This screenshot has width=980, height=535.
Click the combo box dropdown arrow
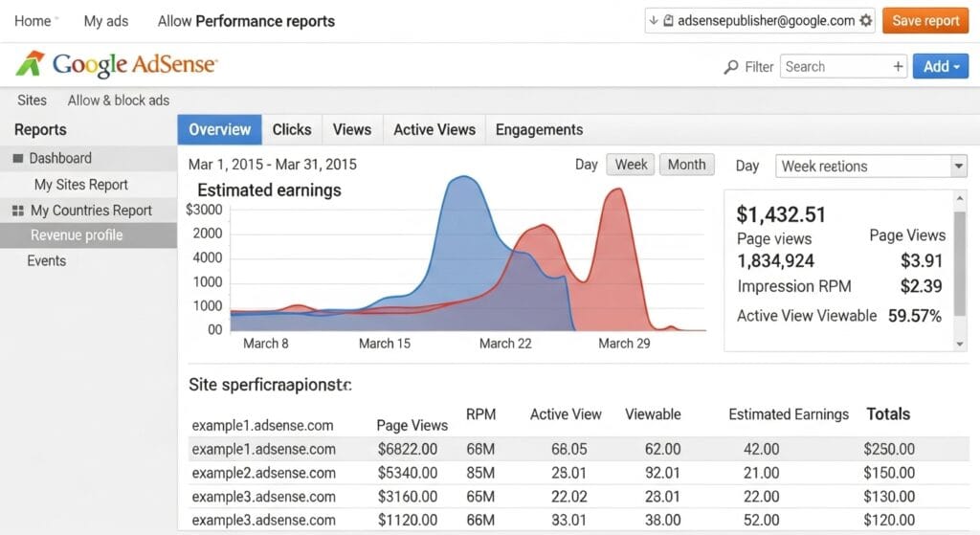tap(959, 167)
